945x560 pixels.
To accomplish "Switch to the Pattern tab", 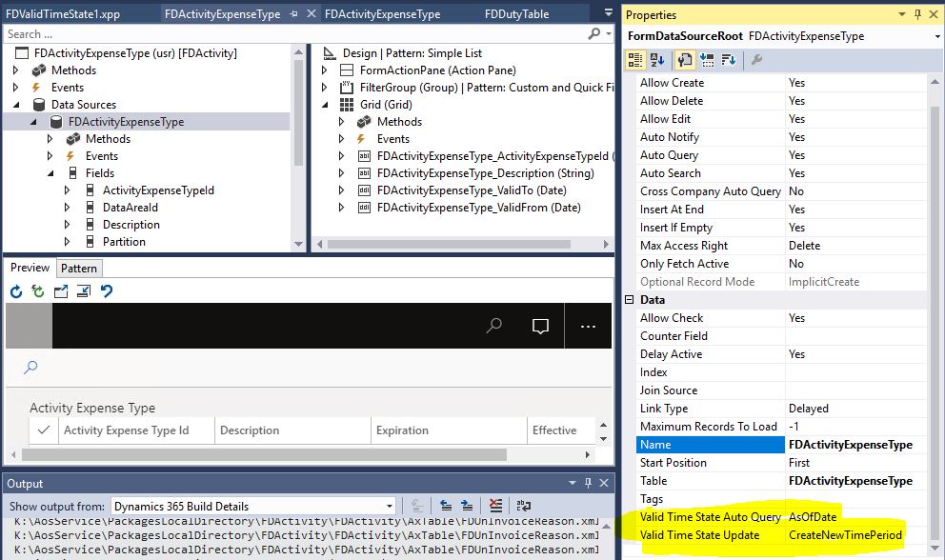I will tap(78, 269).
